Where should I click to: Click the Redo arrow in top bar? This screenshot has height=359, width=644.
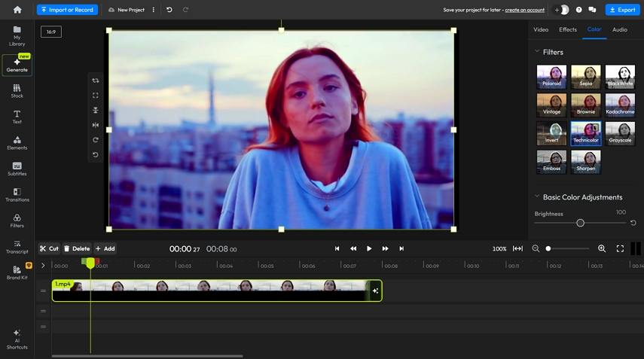pyautogui.click(x=185, y=10)
